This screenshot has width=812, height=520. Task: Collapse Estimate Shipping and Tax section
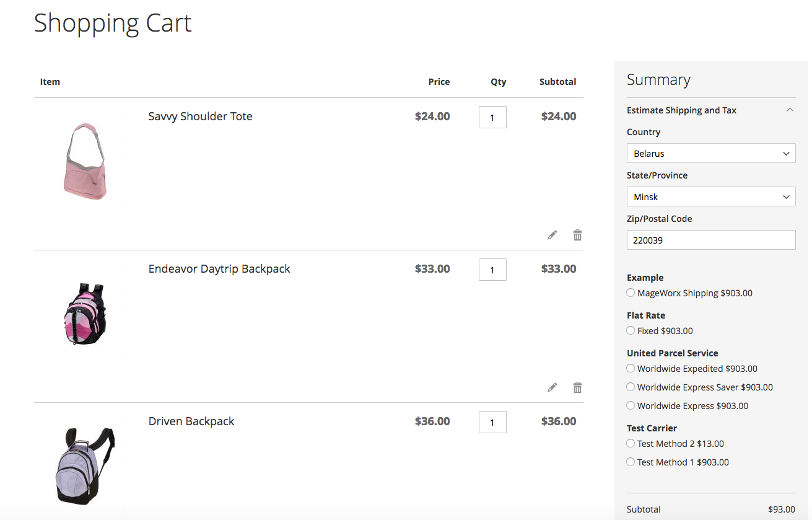(789, 110)
